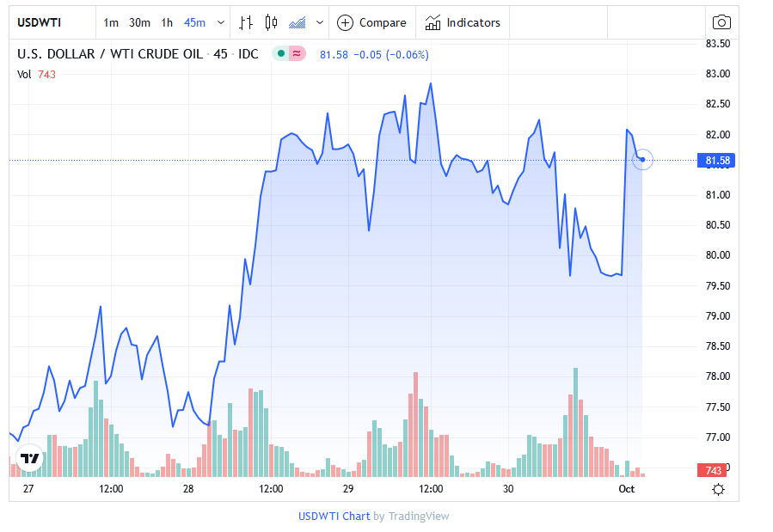Select the 45m interval
Screen dimensions: 773x532
tap(194, 22)
